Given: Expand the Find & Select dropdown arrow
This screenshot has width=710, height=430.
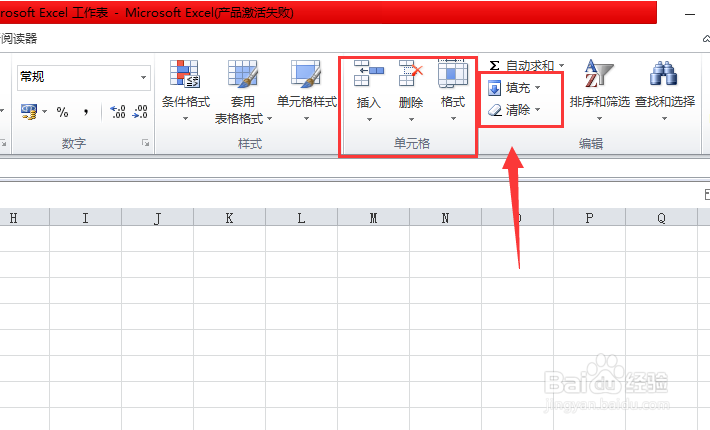Looking at the screenshot, I should tap(664, 119).
